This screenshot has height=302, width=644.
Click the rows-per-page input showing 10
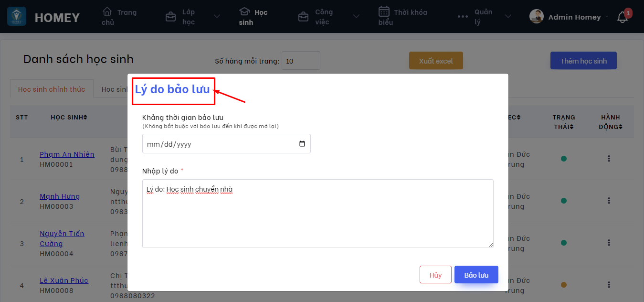pos(301,60)
